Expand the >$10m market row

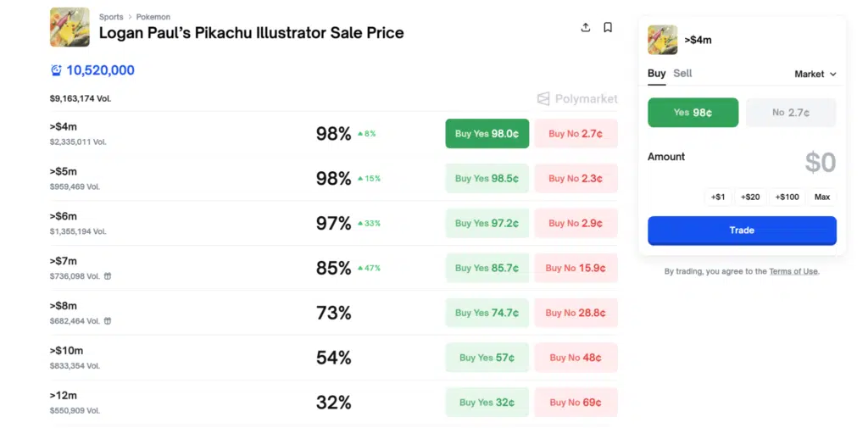[170, 357]
